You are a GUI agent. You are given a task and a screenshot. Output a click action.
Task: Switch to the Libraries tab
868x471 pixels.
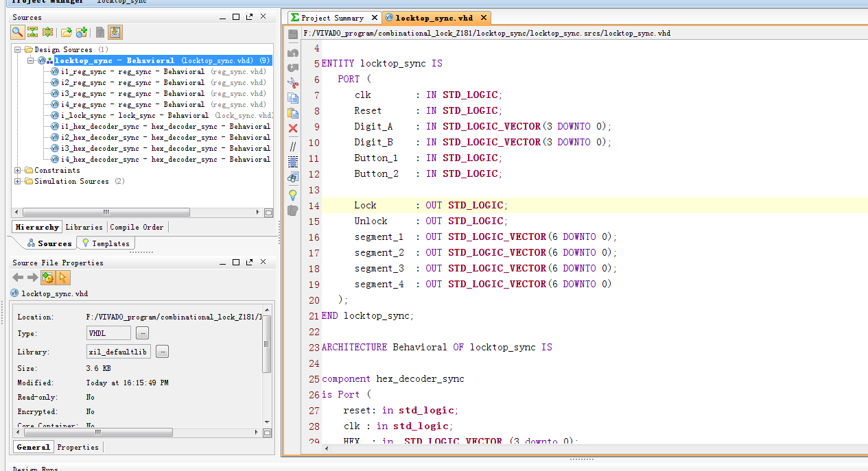click(x=84, y=227)
